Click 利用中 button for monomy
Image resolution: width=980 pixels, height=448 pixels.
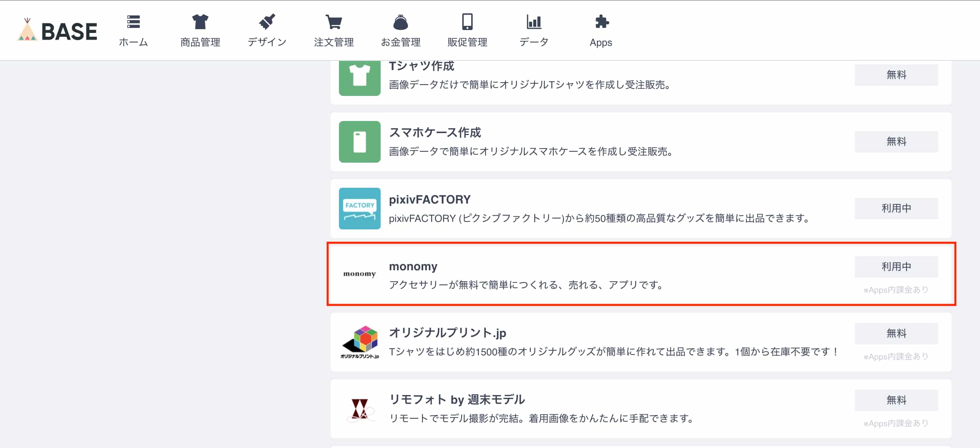(897, 267)
